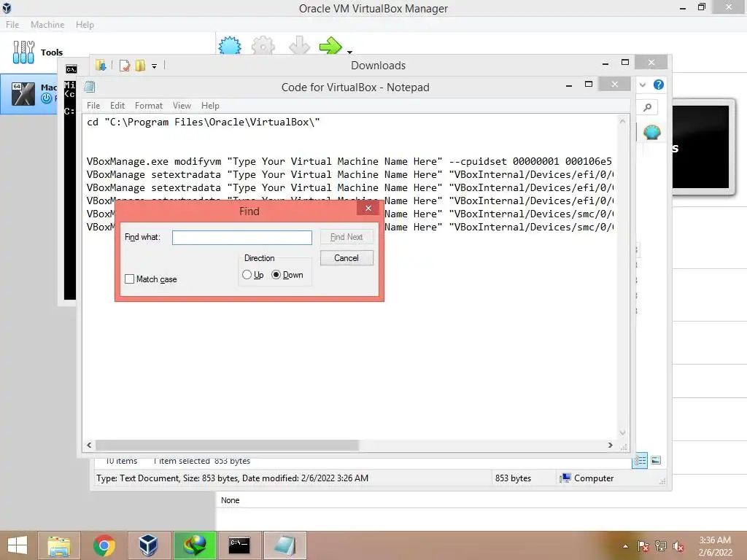Open the File menu in VirtualBox Manager

point(12,25)
